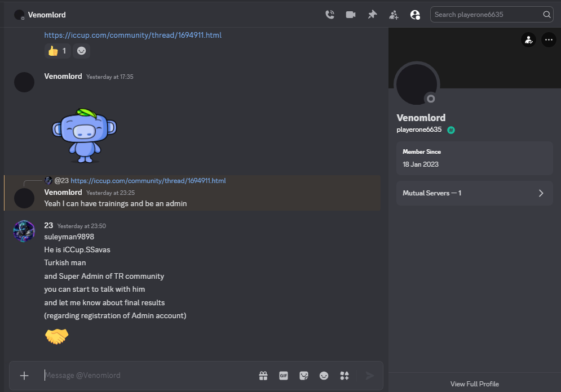Open the emoji picker in message bar
Image resolution: width=561 pixels, height=392 pixels.
[x=324, y=376]
